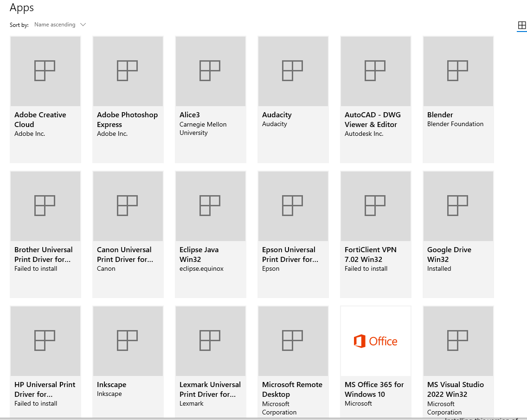Switch to grid view icon
Image resolution: width=527 pixels, height=420 pixels.
pos(521,25)
